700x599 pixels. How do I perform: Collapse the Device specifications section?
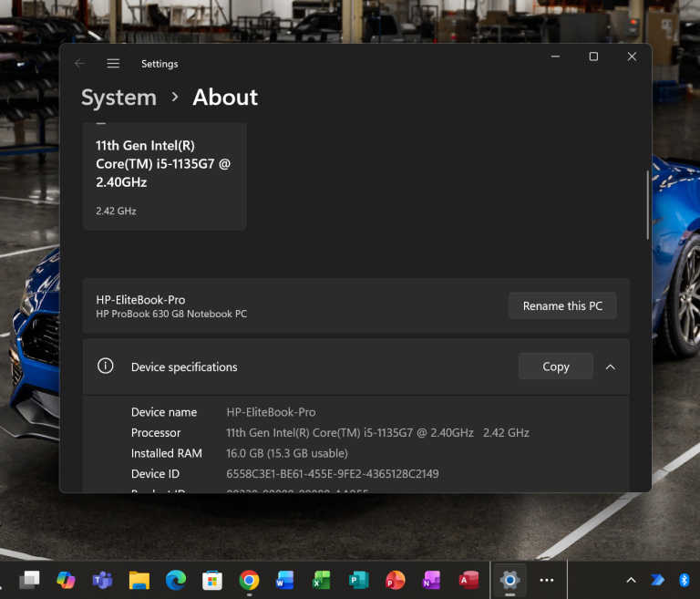pos(611,367)
